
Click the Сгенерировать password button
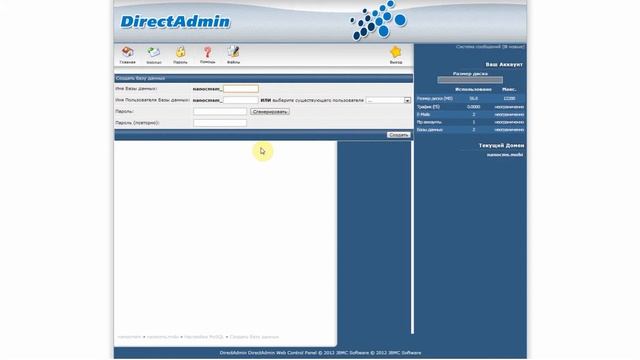pos(270,111)
